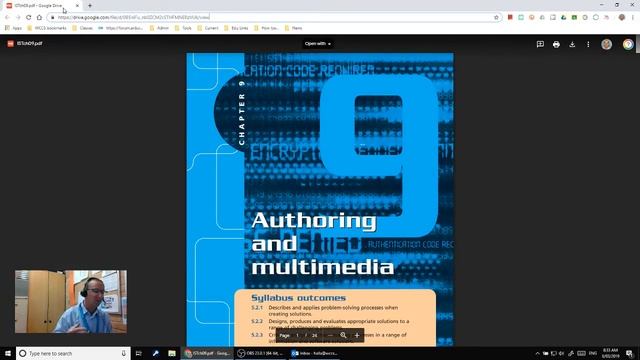
Task: Select the Google Drive PDF tab
Action: [x=42, y=6]
